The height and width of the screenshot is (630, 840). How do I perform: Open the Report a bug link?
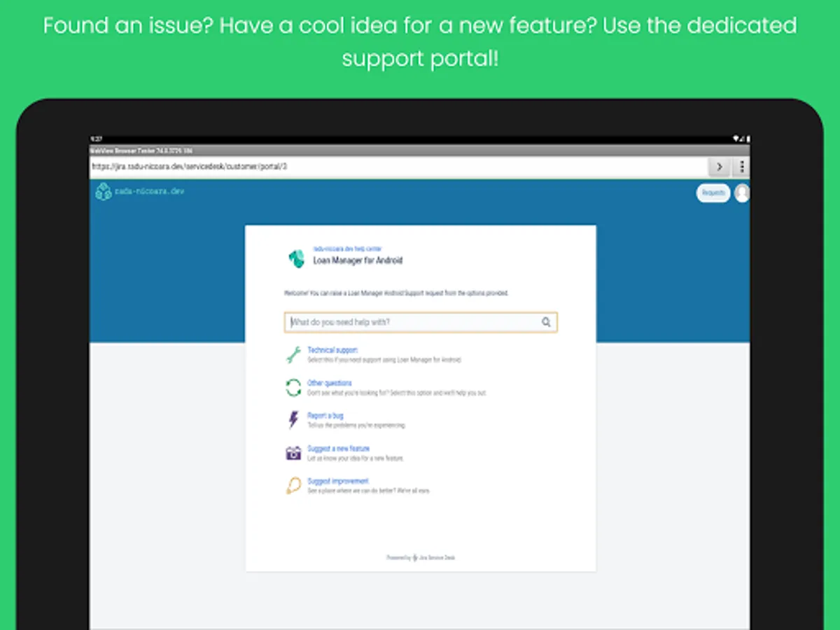click(x=325, y=416)
